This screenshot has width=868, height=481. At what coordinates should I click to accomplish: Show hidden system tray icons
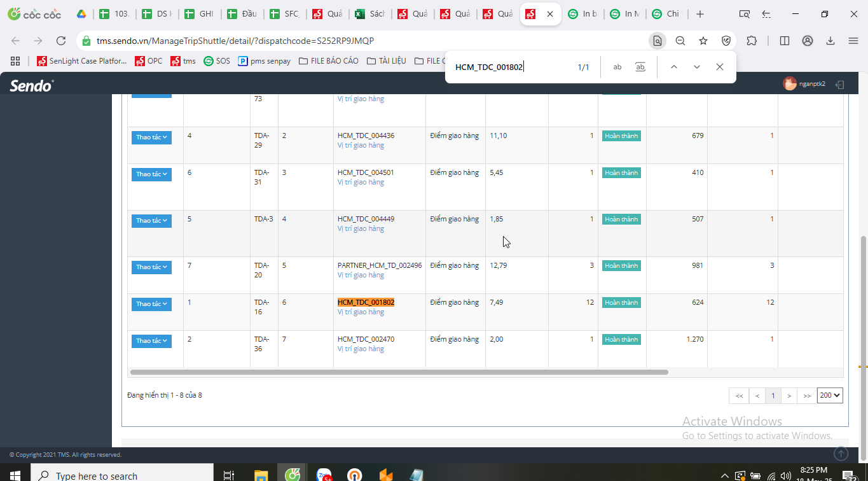coord(724,475)
